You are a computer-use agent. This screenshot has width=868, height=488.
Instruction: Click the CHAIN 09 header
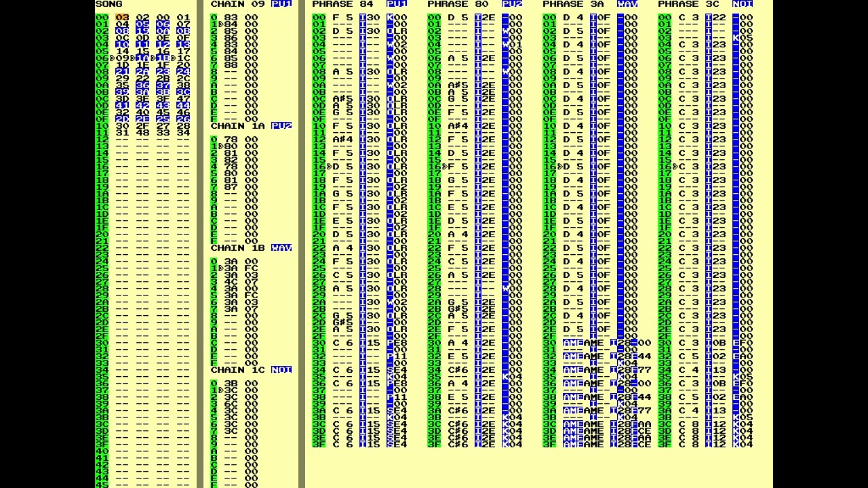237,4
